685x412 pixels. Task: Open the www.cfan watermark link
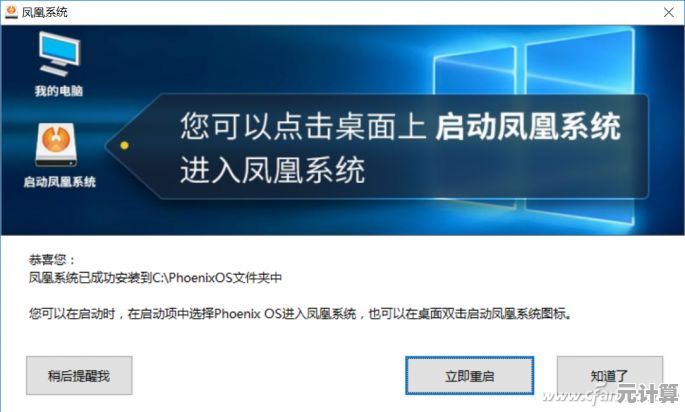(579, 395)
